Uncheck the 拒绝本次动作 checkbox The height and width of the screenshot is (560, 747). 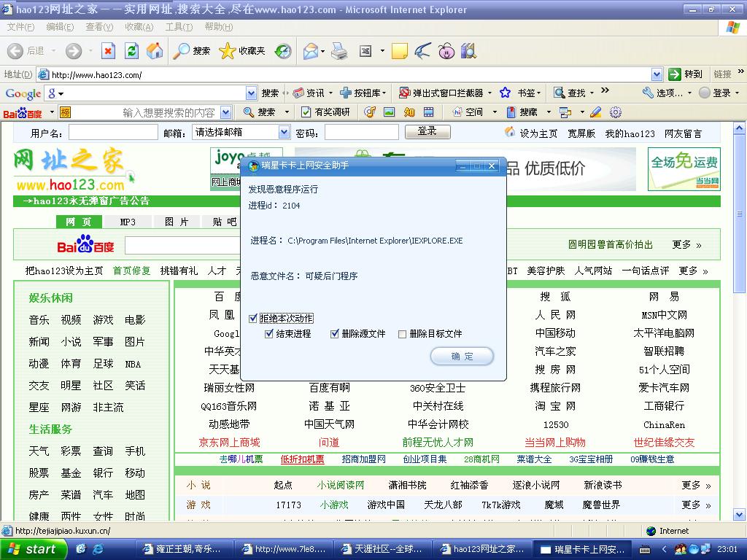point(253,319)
